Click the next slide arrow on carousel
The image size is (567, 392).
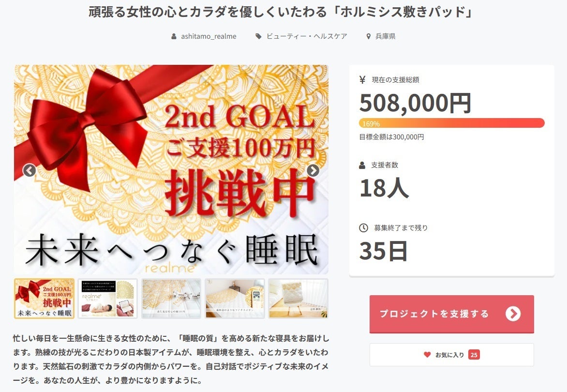[313, 170]
